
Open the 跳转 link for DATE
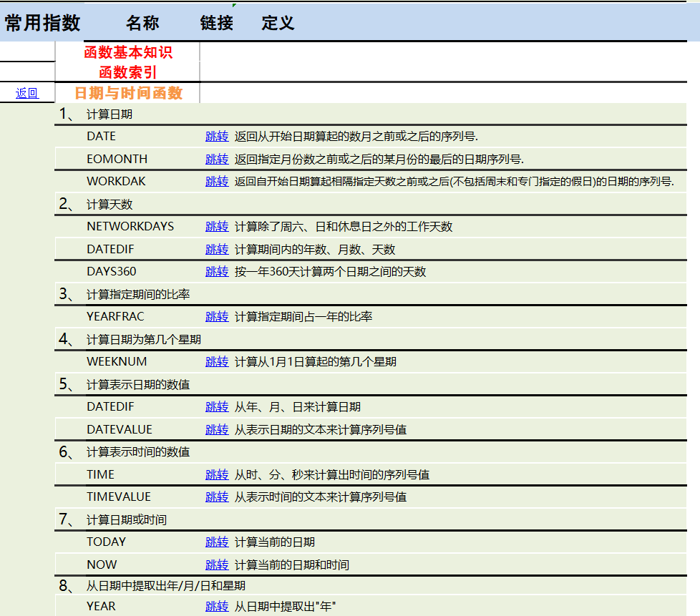click(217, 136)
